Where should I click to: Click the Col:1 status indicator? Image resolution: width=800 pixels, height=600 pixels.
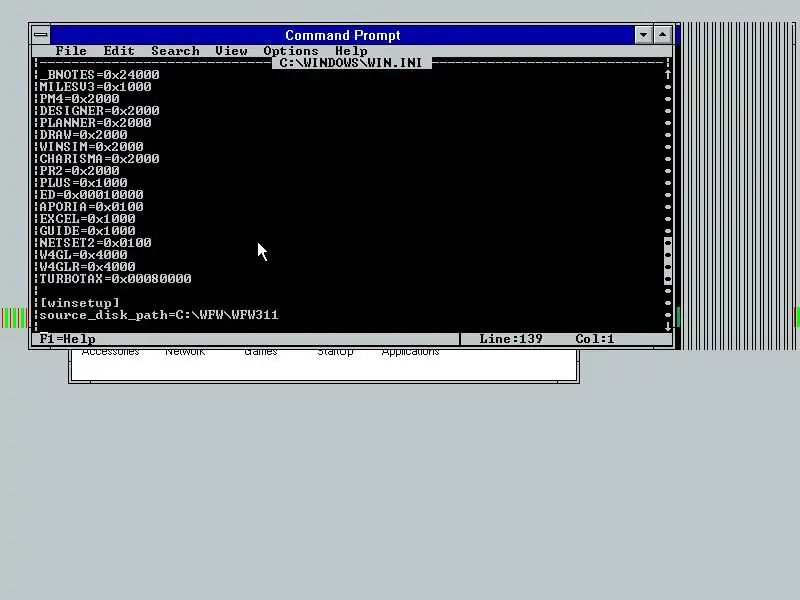(595, 339)
